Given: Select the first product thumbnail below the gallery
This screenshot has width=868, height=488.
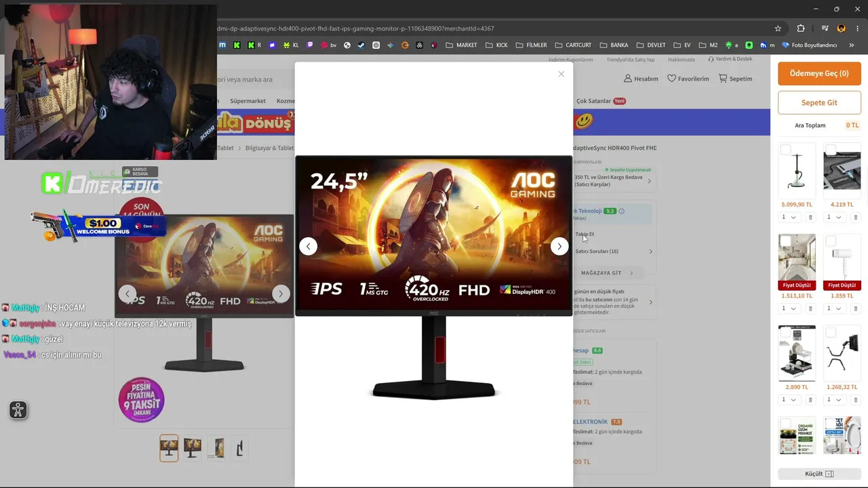Looking at the screenshot, I should pyautogui.click(x=169, y=448).
